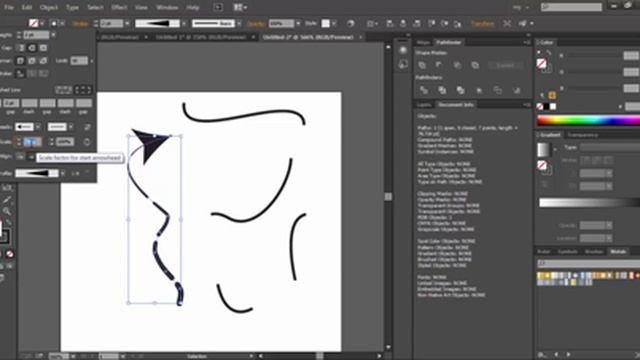Open the File menu
This screenshot has width=640, height=360.
[9, 7]
